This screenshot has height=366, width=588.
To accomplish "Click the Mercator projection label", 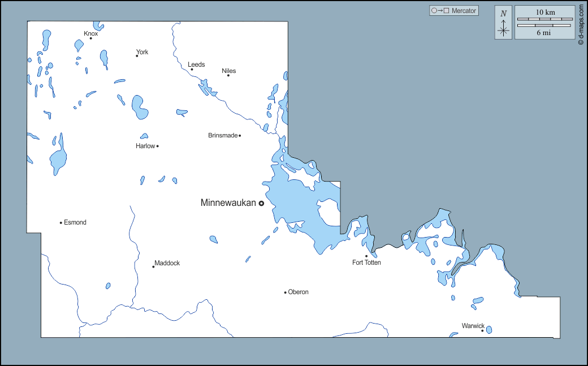I will (x=464, y=11).
